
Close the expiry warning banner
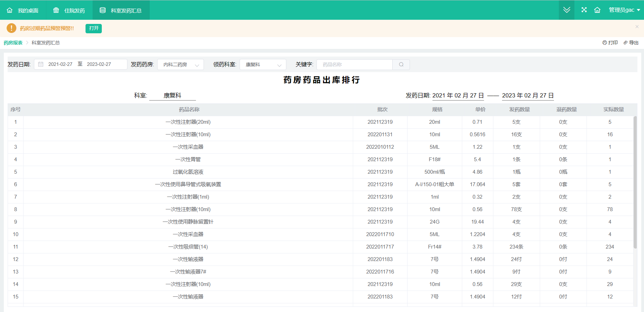(x=637, y=27)
